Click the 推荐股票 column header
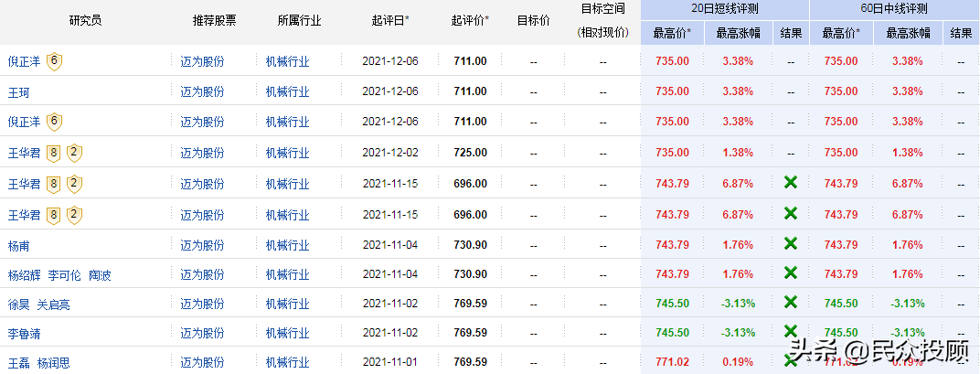This screenshot has width=980, height=374. pyautogui.click(x=214, y=21)
